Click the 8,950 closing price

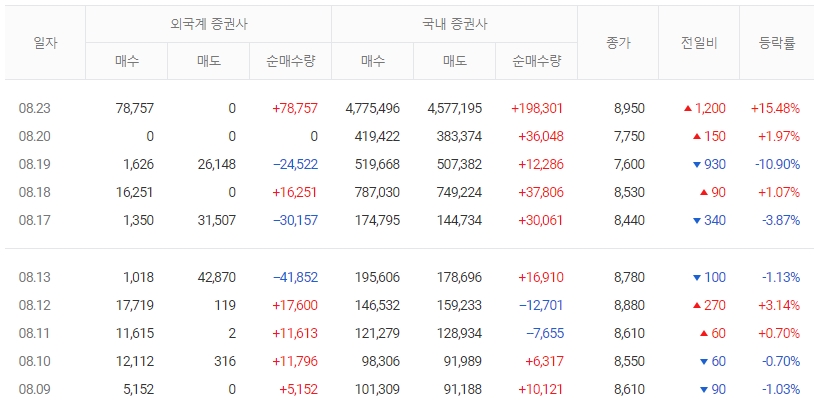pos(629,108)
